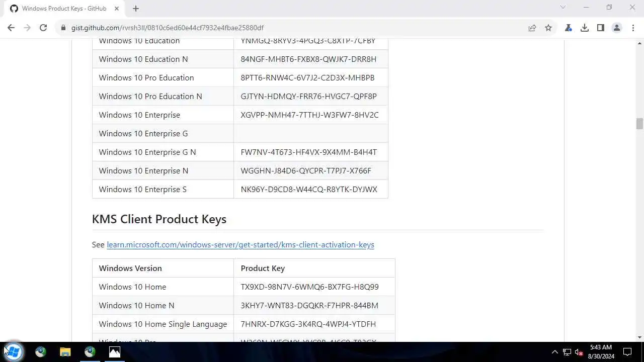The width and height of the screenshot is (644, 362).
Task: Reload the current gist page
Action: coord(43,28)
